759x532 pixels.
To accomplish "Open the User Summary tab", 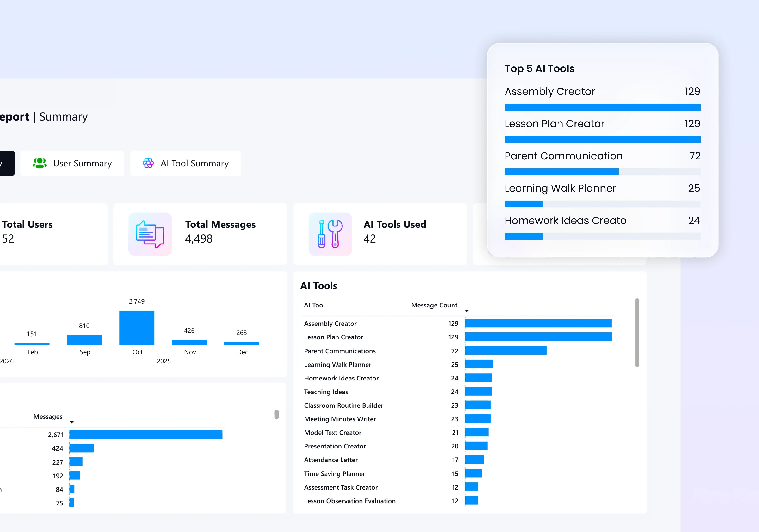I will coord(72,163).
